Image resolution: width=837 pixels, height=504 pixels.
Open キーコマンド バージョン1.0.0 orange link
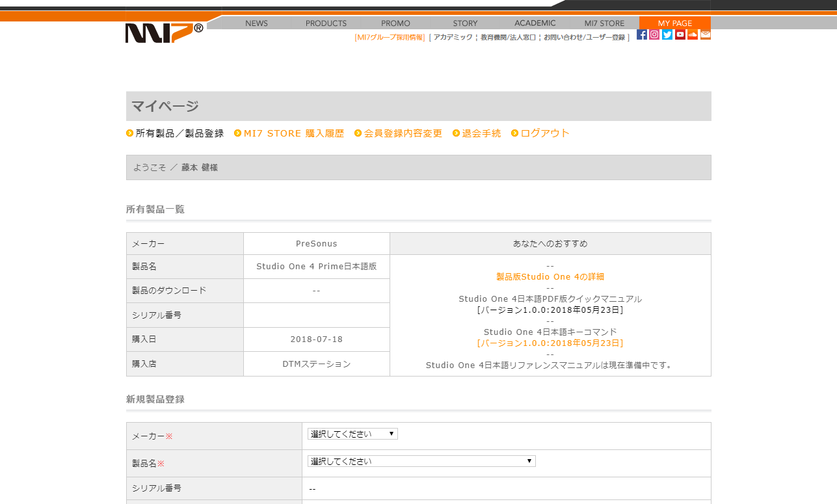pos(550,343)
